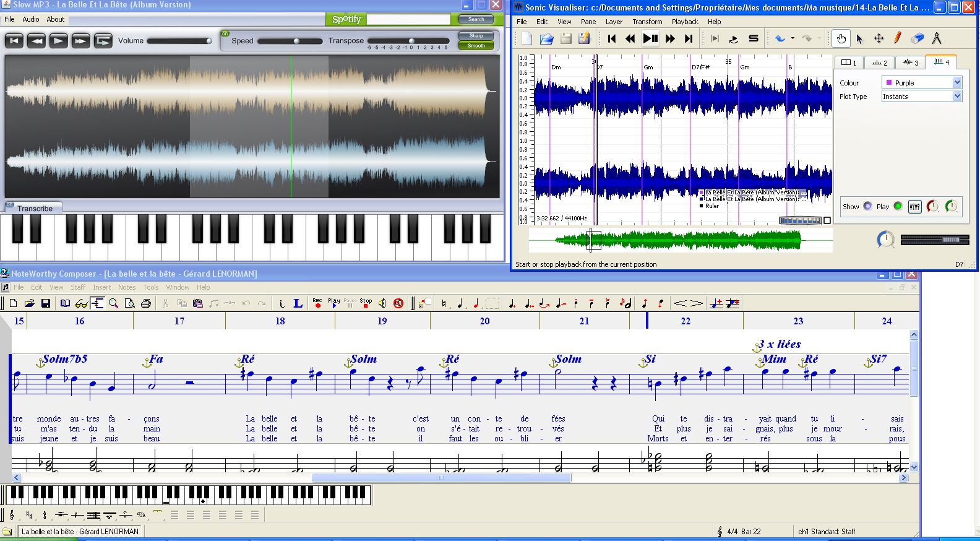The width and height of the screenshot is (980, 541).
Task: Click the Rec button in NoteWorthy
Action: click(x=317, y=303)
